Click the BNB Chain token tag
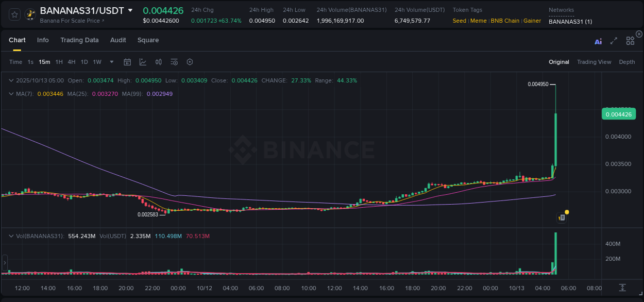 point(505,21)
